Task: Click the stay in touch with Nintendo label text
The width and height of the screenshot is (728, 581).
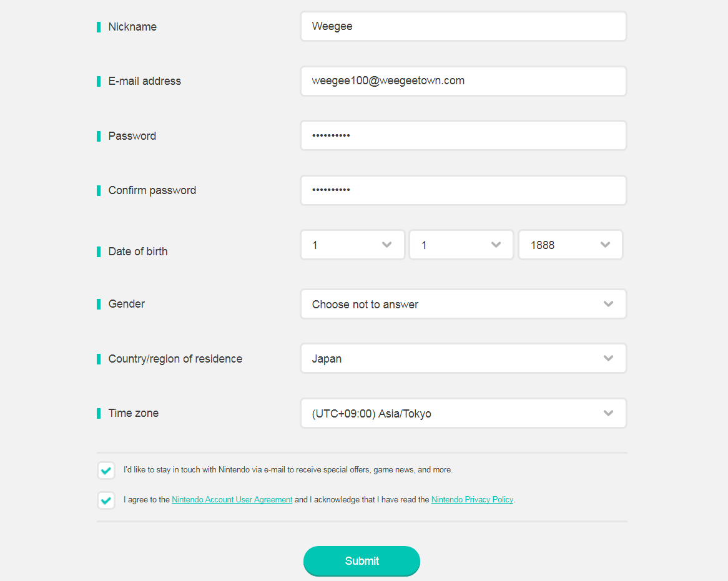Action: pos(288,470)
